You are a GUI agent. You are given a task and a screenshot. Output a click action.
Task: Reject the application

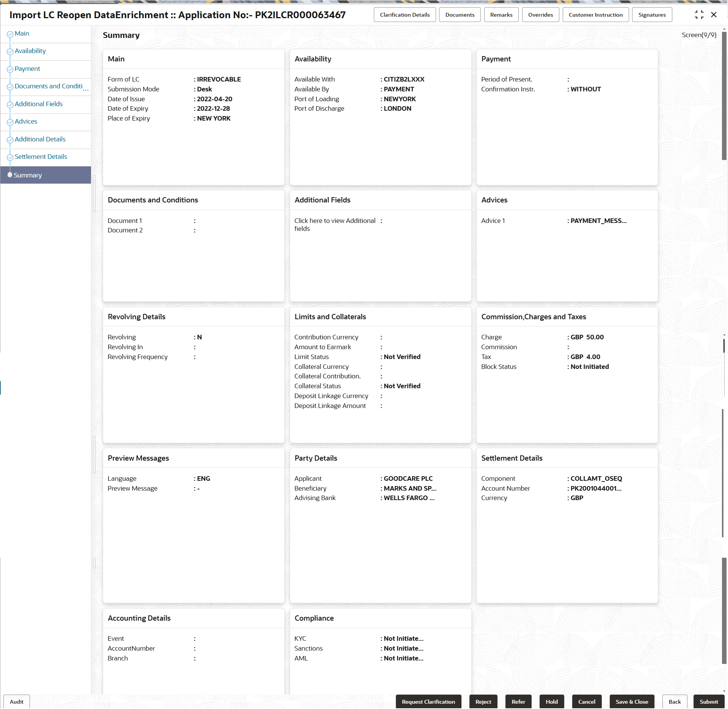click(x=483, y=702)
